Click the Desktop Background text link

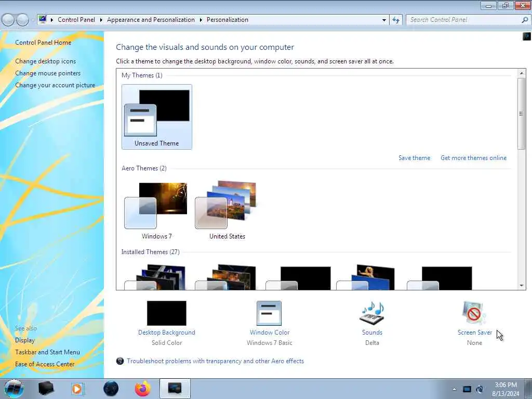click(167, 332)
